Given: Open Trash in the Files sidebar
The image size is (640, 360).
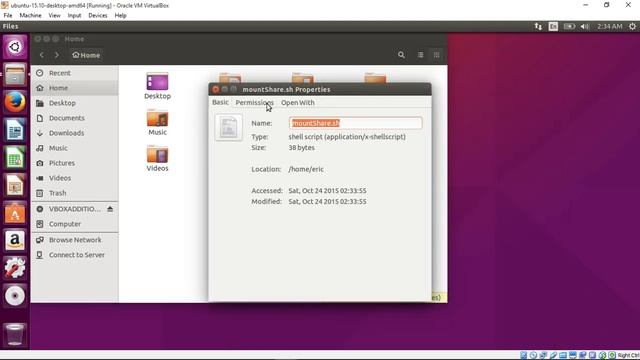Looking at the screenshot, I should (x=75, y=193).
